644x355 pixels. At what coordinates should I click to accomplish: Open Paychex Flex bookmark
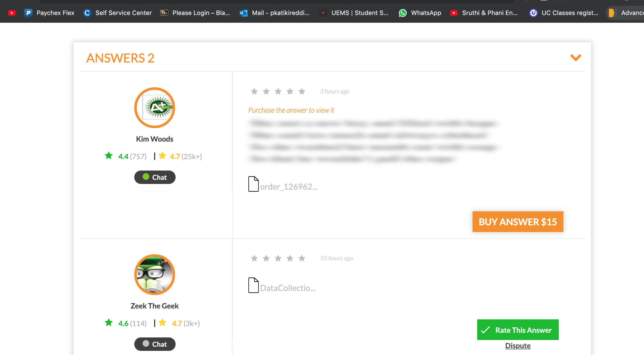click(x=49, y=13)
